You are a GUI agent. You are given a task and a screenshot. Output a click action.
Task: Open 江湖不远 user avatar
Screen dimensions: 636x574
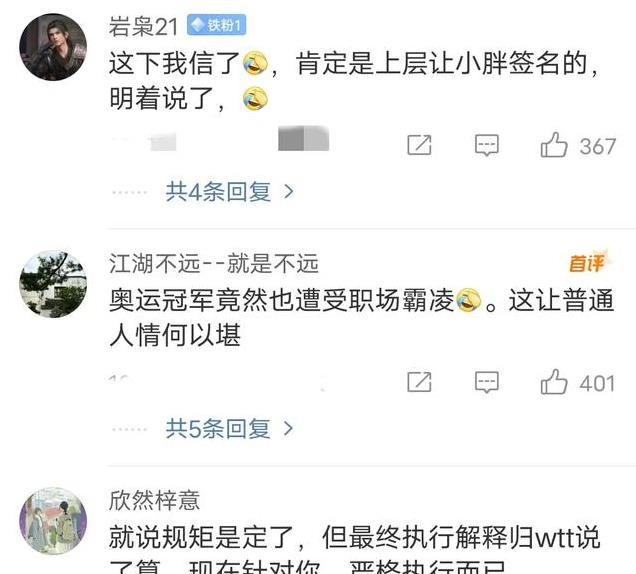click(x=53, y=284)
